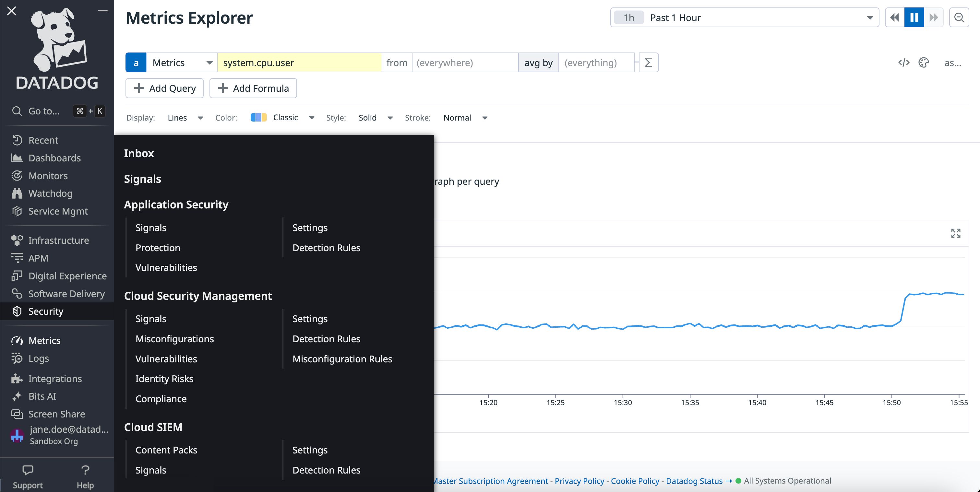Open the graph color palette settings

pos(924,63)
